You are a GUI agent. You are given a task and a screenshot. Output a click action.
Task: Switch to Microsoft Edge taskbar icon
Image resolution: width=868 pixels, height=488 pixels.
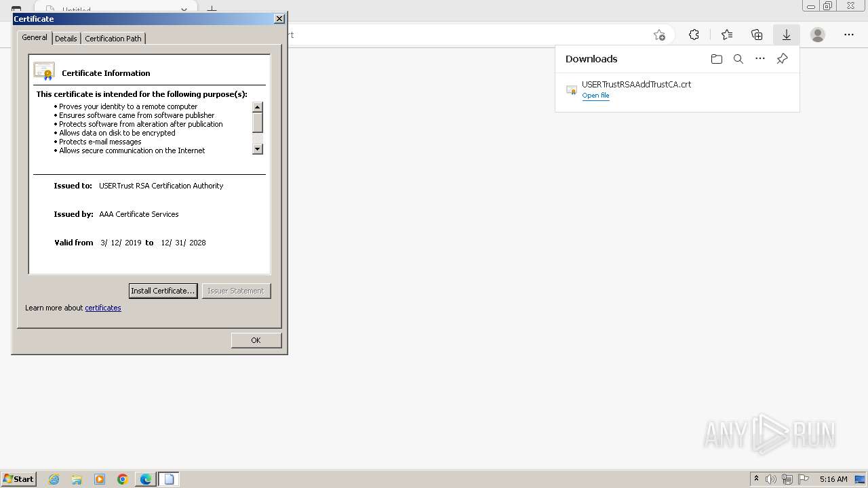click(146, 479)
